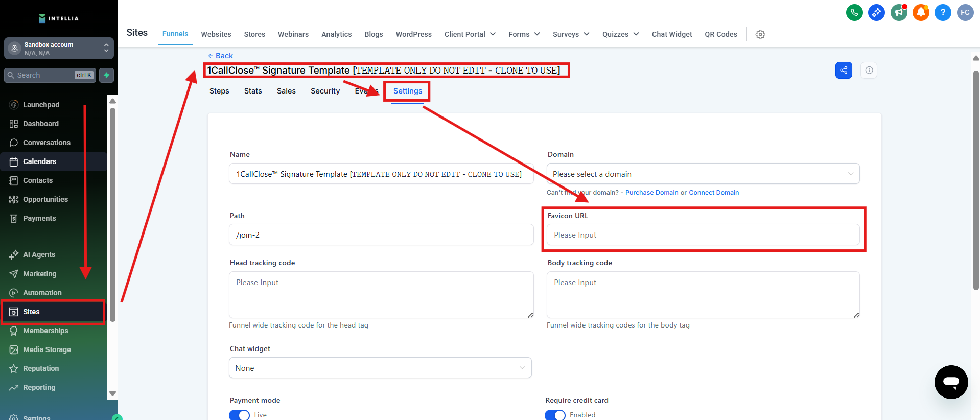
Task: Click the funnel info icon
Action: coord(869,71)
